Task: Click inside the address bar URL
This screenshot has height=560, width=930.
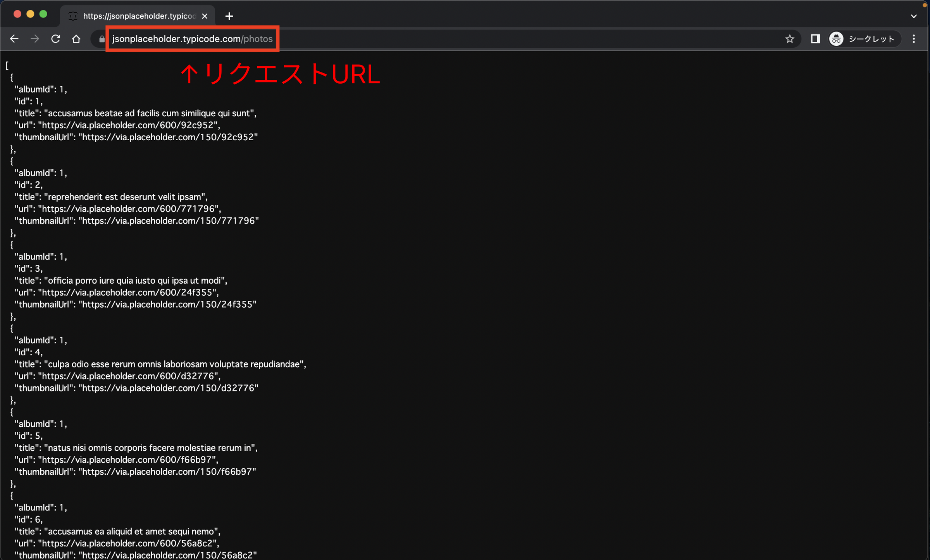Action: (192, 38)
